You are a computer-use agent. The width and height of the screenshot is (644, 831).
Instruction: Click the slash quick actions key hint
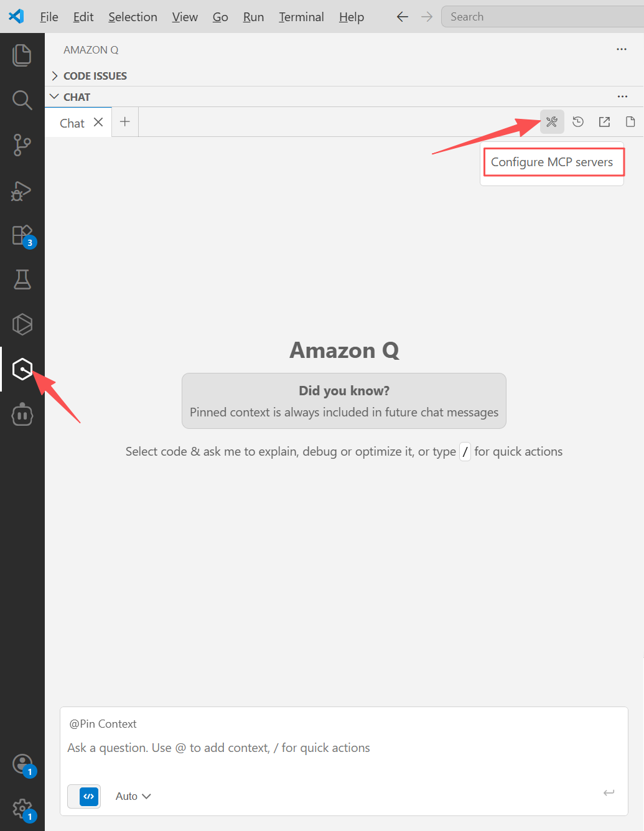pyautogui.click(x=465, y=452)
